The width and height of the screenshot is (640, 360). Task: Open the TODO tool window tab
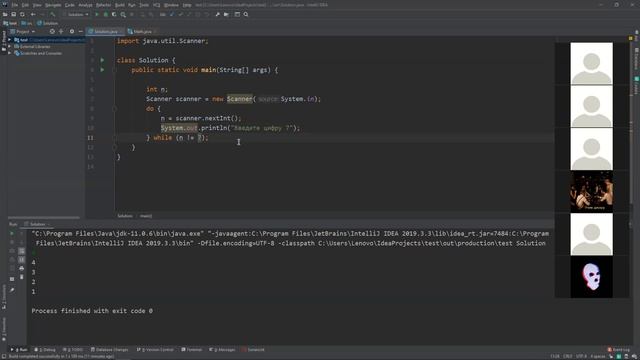tap(73, 350)
